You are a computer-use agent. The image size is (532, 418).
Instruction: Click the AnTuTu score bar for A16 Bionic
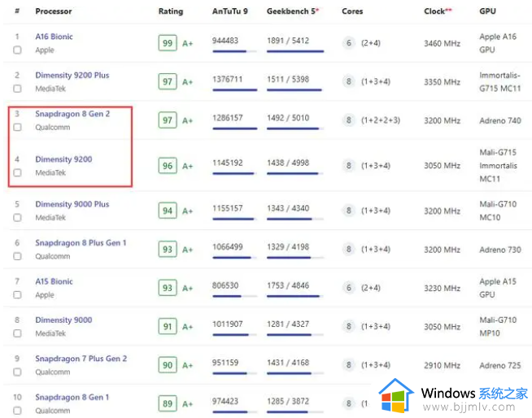coord(235,51)
